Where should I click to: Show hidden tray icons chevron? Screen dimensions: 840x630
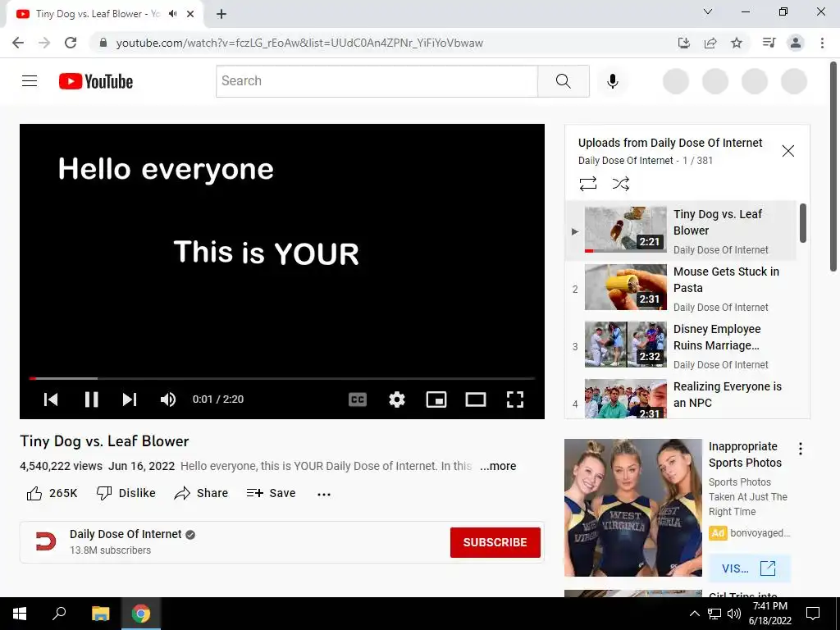[x=694, y=614]
